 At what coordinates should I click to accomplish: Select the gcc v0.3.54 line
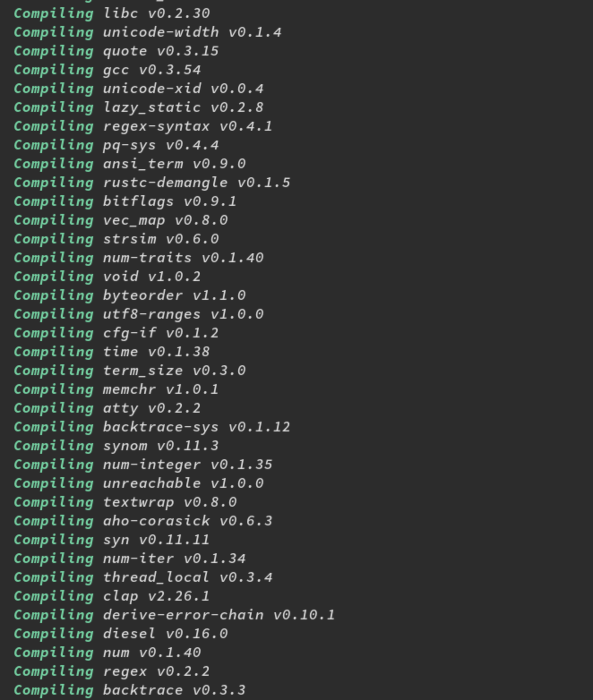107,69
